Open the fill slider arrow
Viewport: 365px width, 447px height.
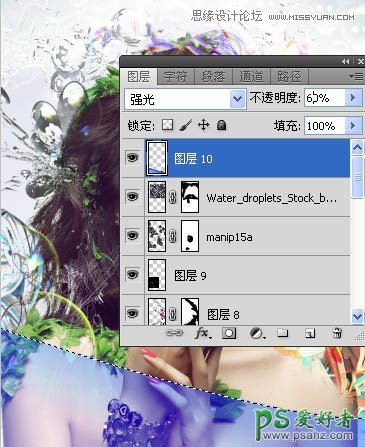pyautogui.click(x=353, y=126)
